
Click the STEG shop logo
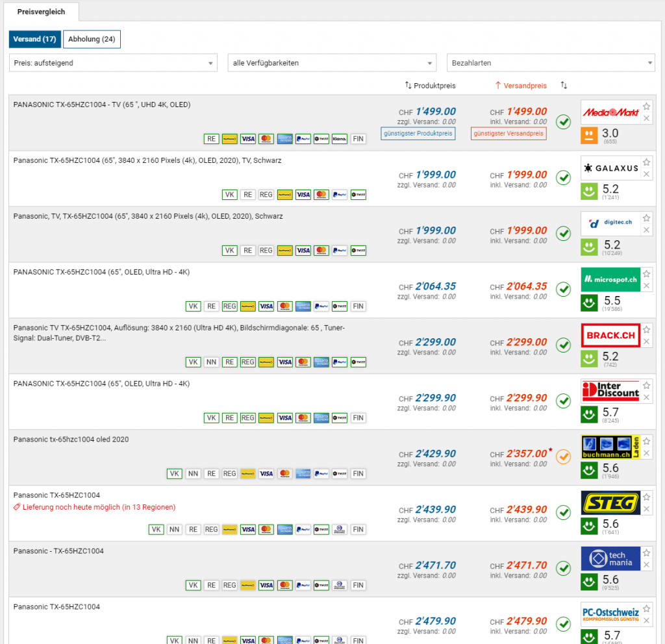[x=610, y=503]
